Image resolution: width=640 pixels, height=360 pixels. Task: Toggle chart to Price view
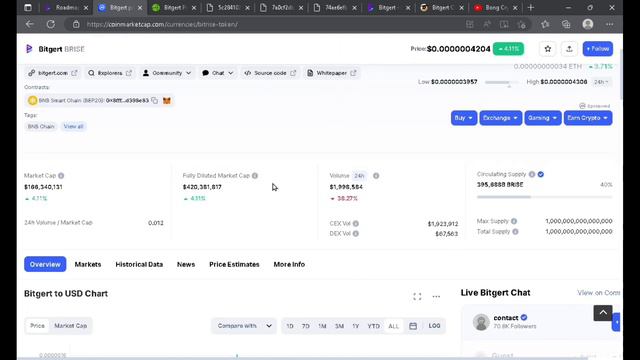coord(37,326)
